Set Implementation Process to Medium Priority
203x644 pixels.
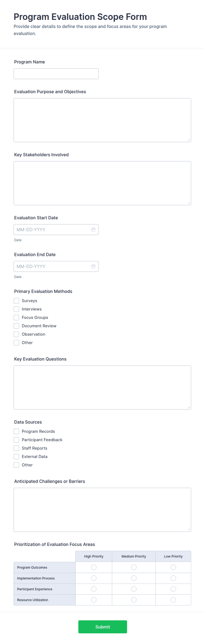134,578
